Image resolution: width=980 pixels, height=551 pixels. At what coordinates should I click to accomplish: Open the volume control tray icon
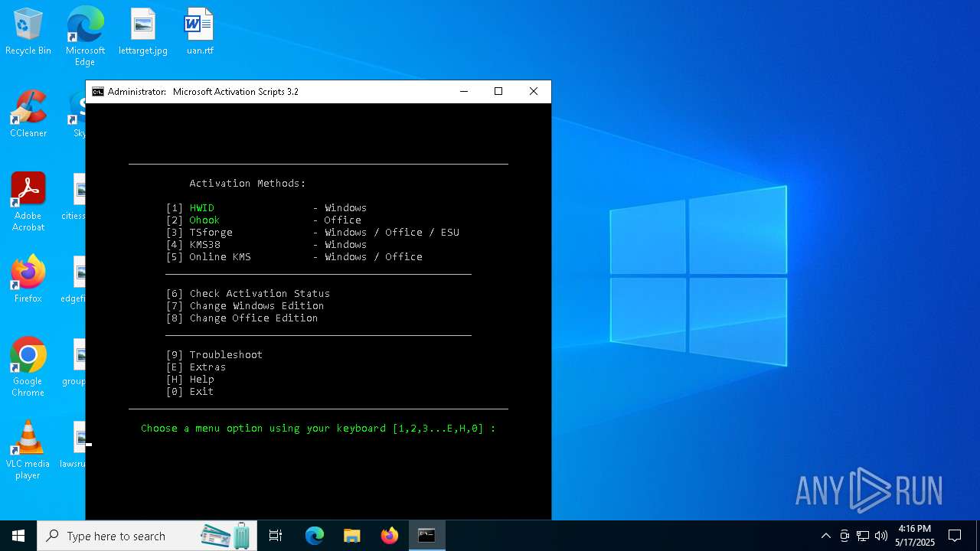(881, 536)
